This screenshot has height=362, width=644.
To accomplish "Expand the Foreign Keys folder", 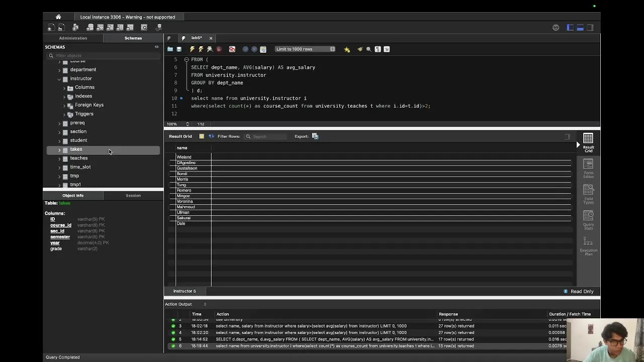I will [x=64, y=105].
